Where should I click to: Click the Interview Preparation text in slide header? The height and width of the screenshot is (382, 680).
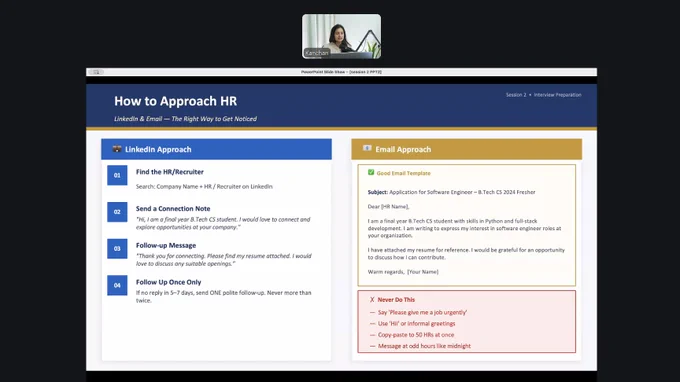(x=558, y=95)
